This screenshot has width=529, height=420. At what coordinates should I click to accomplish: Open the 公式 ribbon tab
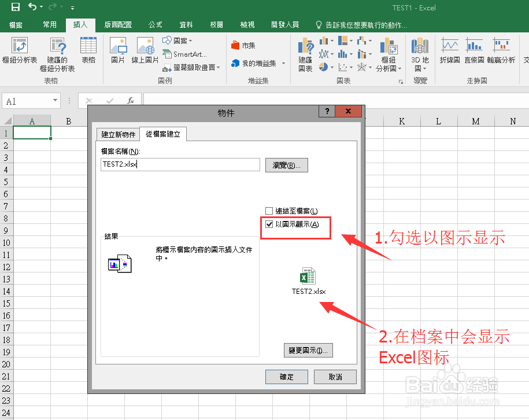click(x=154, y=25)
